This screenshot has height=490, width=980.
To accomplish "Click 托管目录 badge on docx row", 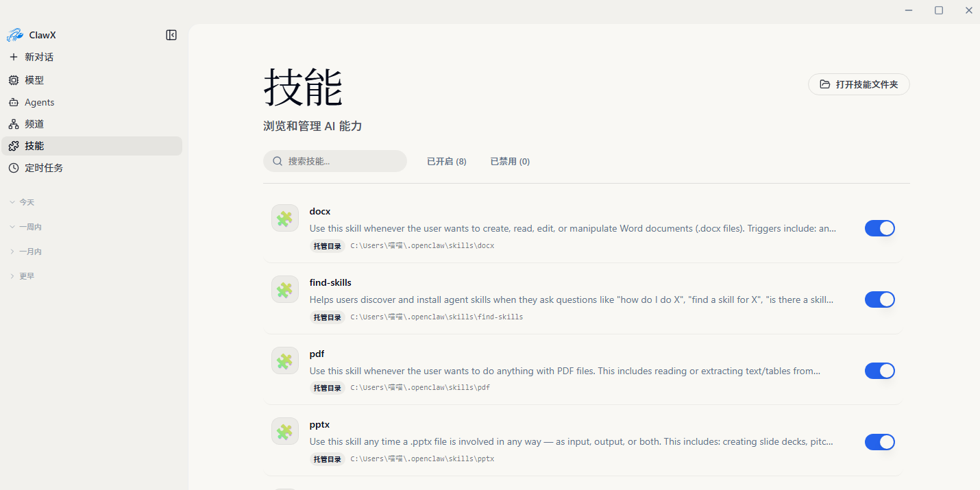I will pyautogui.click(x=328, y=246).
